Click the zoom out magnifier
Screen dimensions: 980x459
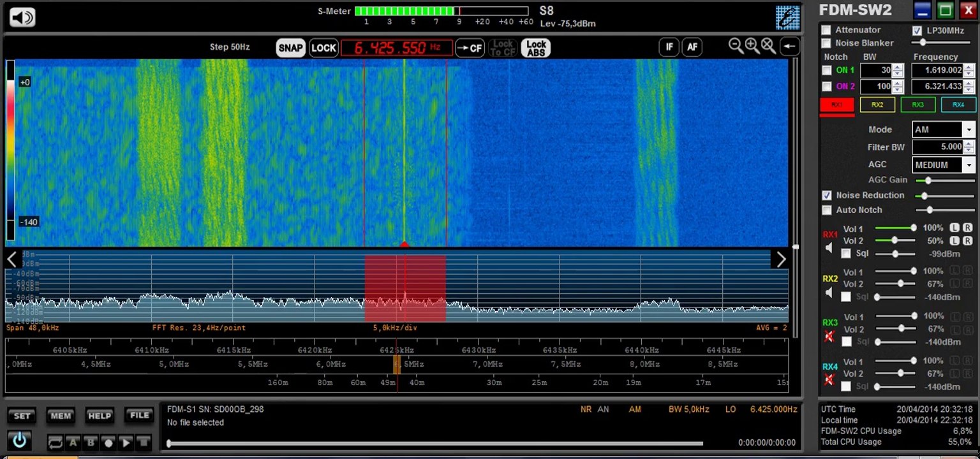[736, 46]
